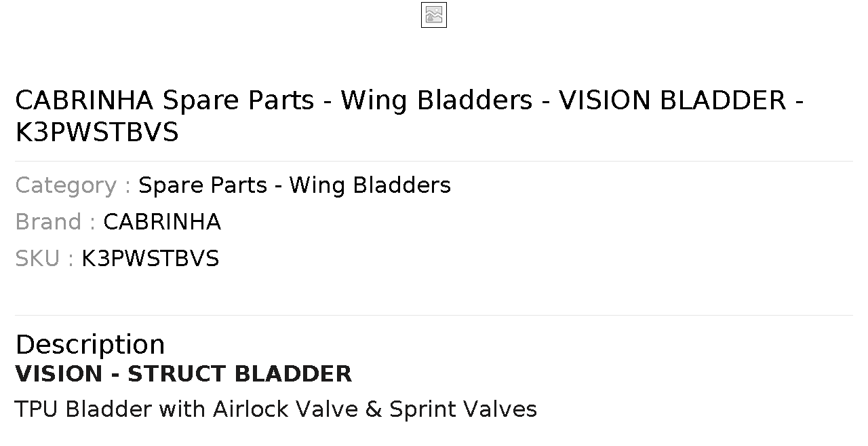Click Wing Bladders in the page title
Image resolution: width=868 pixels, height=446 pixels.
click(437, 100)
